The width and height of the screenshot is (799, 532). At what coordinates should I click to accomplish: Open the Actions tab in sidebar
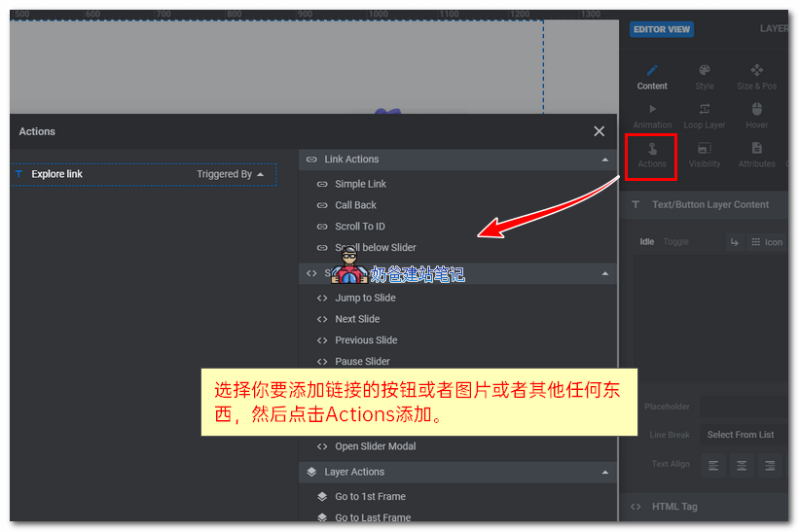(x=652, y=156)
